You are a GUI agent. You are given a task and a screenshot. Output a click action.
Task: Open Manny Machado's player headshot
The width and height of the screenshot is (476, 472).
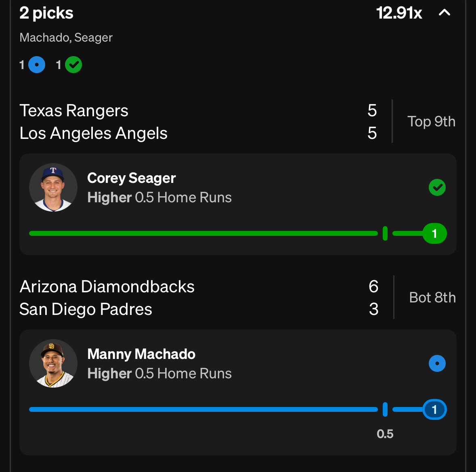pyautogui.click(x=53, y=363)
